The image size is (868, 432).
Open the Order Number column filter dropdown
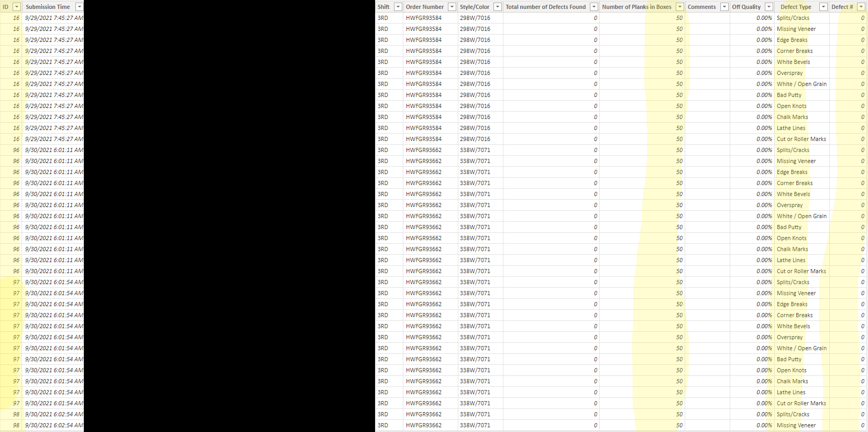pos(452,7)
